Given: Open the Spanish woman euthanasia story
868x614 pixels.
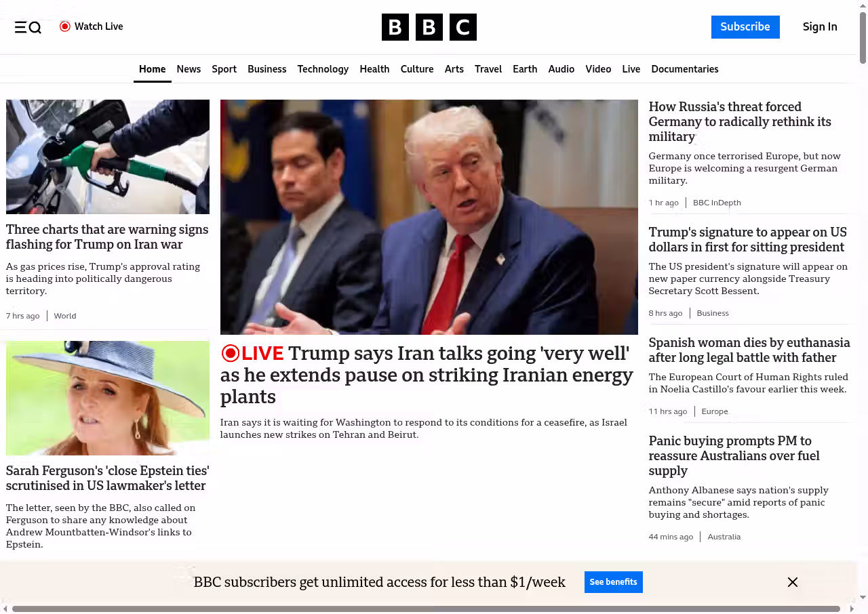Looking at the screenshot, I should [749, 350].
